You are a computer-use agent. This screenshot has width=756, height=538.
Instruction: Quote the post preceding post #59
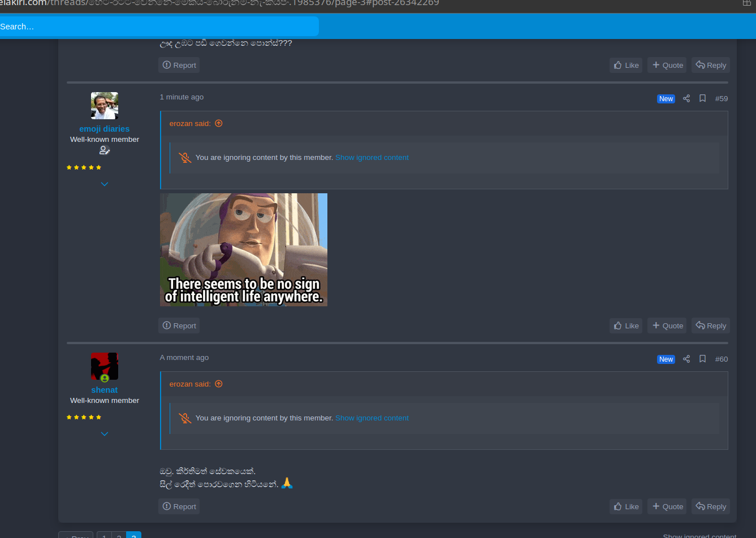pos(667,65)
